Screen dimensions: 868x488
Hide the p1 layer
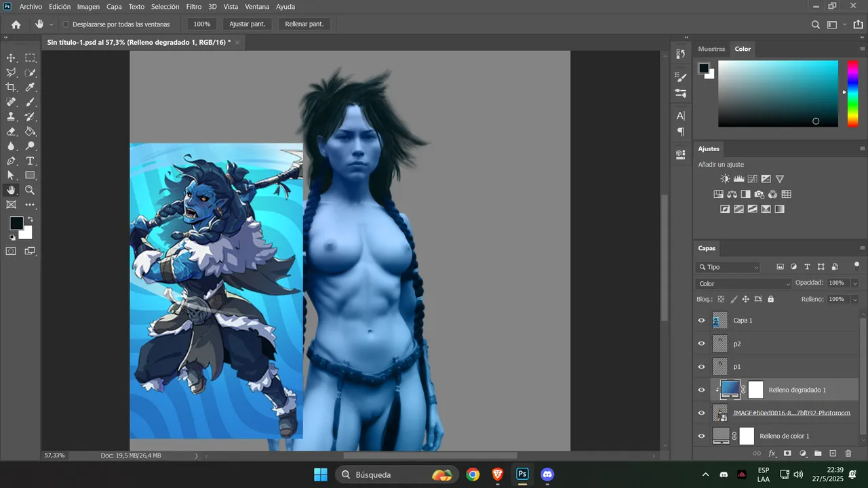click(x=702, y=367)
